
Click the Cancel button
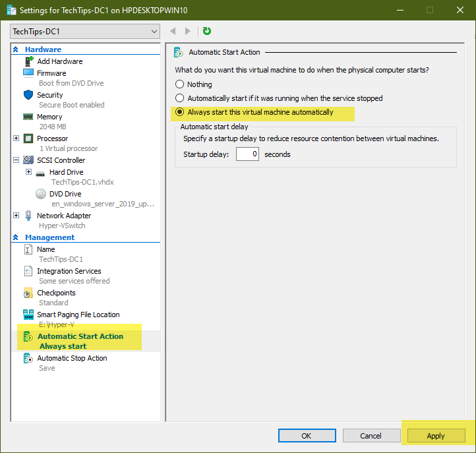(x=371, y=436)
